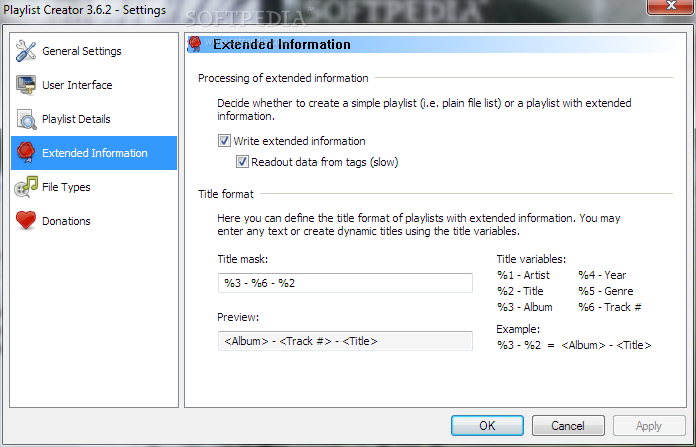This screenshot has width=696, height=447.
Task: Switch to the User Interface section
Action: click(94, 85)
